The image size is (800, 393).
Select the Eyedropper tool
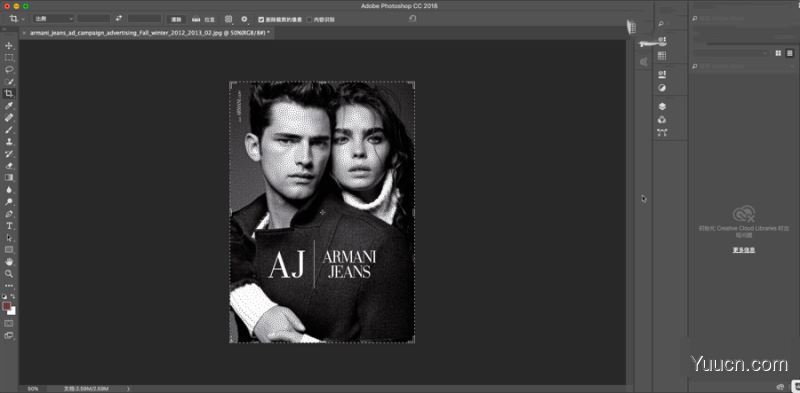point(9,106)
